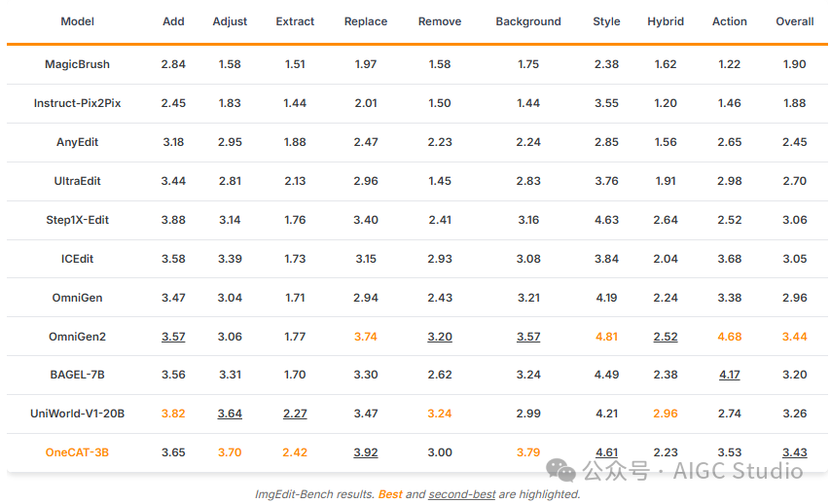Click the Adjust column header

click(x=230, y=21)
